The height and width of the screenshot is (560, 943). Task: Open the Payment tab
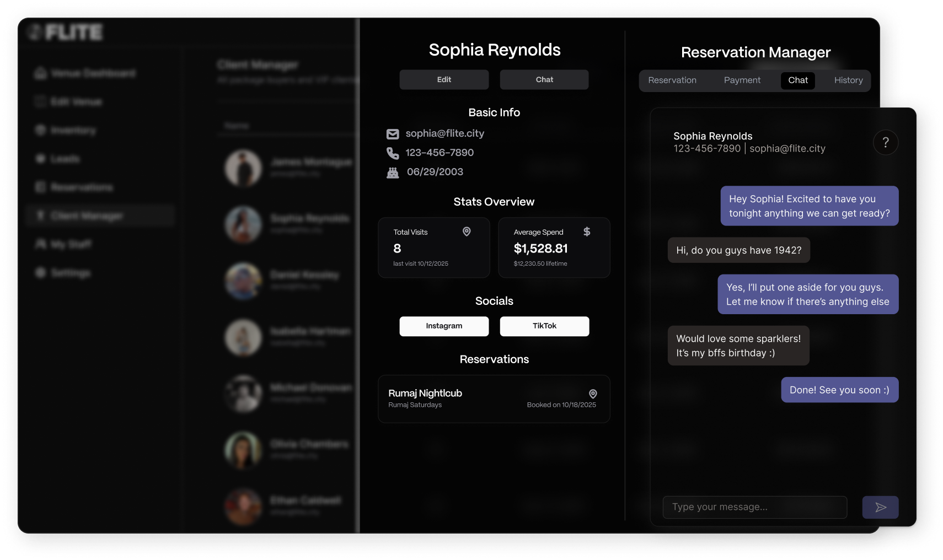coord(742,80)
